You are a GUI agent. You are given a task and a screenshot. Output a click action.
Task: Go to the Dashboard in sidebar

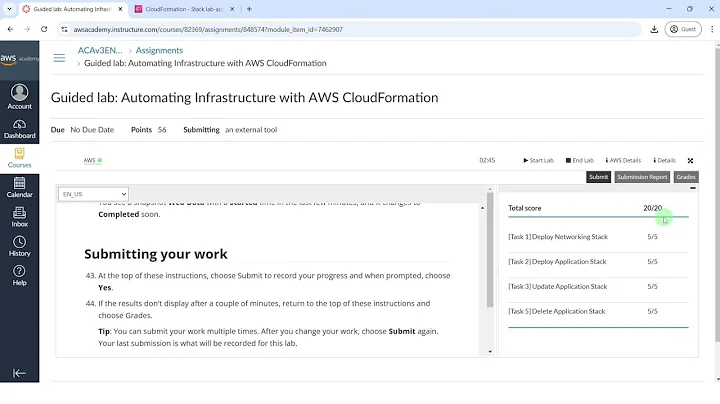point(19,129)
